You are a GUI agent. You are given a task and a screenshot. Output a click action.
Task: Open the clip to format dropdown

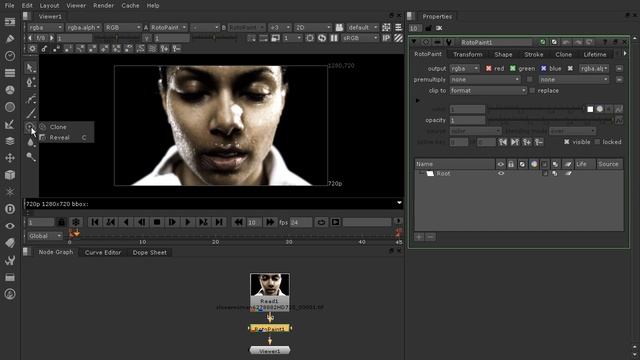tap(488, 91)
